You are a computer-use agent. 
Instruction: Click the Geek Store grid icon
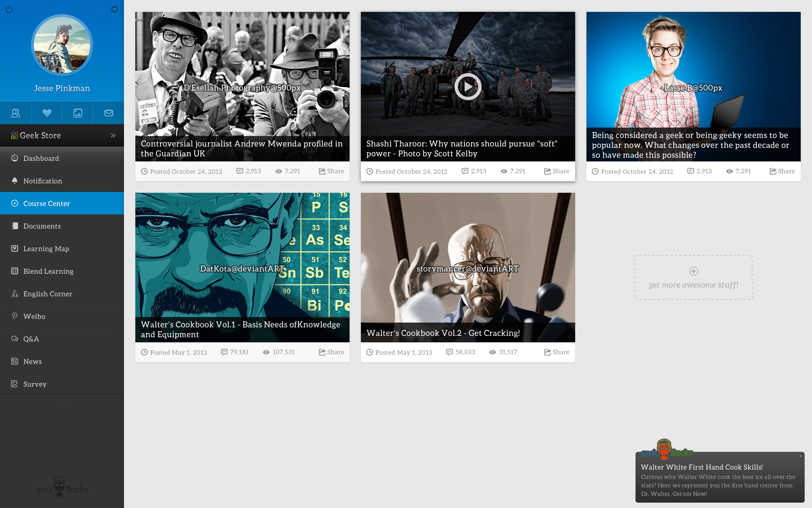coord(14,135)
